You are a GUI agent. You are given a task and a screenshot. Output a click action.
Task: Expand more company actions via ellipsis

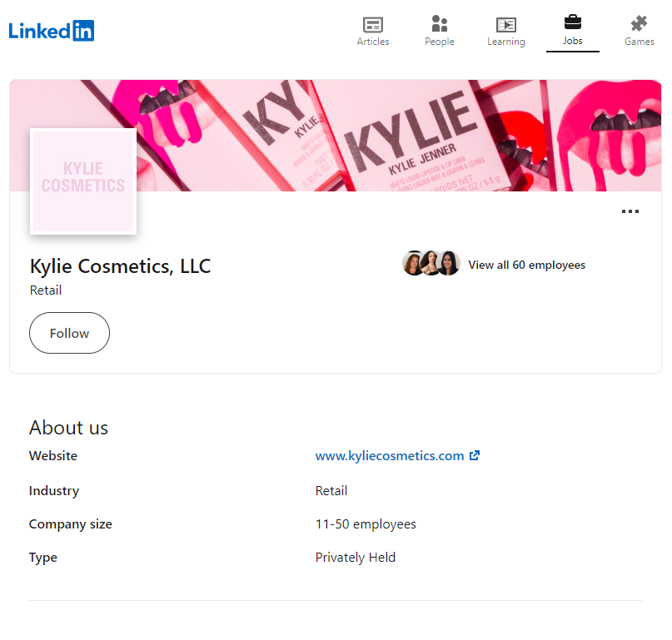click(x=630, y=211)
